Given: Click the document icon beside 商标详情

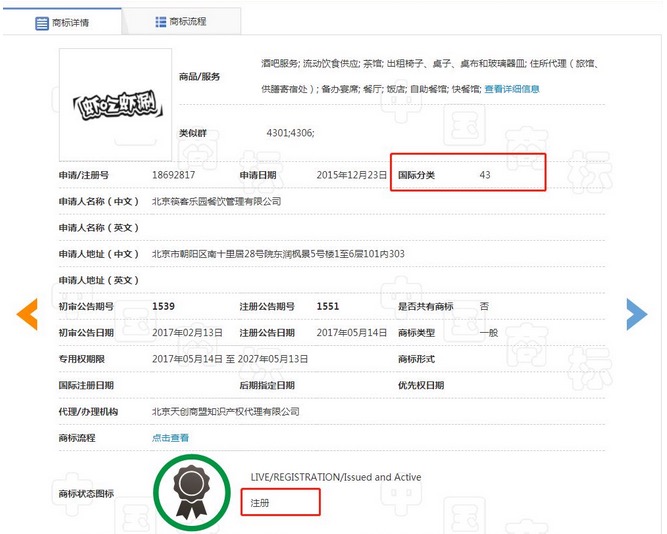Looking at the screenshot, I should [x=42, y=22].
